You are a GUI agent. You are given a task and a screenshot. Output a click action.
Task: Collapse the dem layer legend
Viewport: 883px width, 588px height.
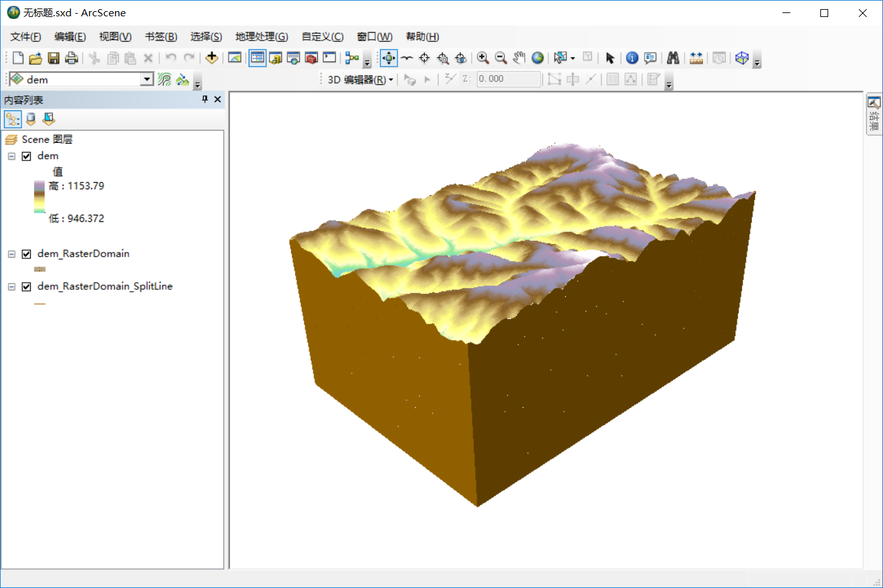pyautogui.click(x=12, y=156)
